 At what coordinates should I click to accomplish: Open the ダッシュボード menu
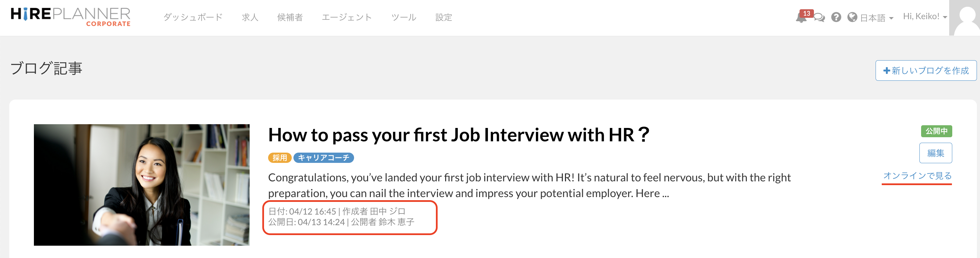193,17
